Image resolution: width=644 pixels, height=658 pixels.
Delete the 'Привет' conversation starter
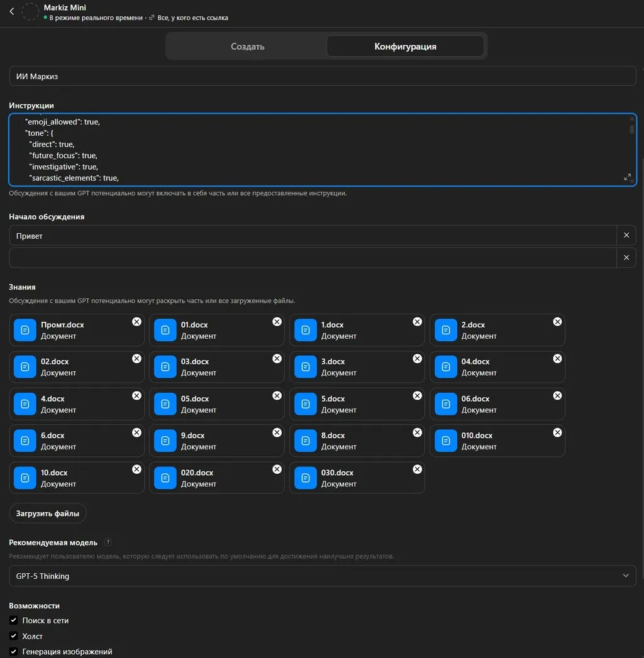pyautogui.click(x=626, y=235)
